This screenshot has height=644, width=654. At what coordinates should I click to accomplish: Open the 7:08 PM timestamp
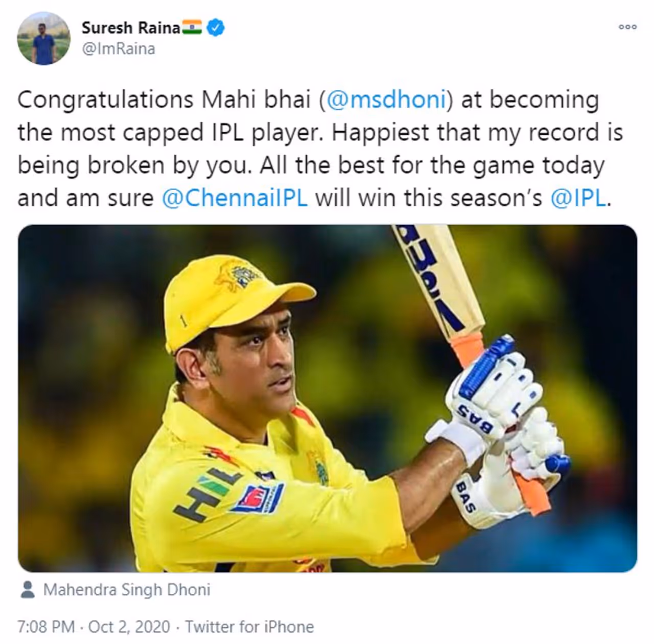(46, 627)
